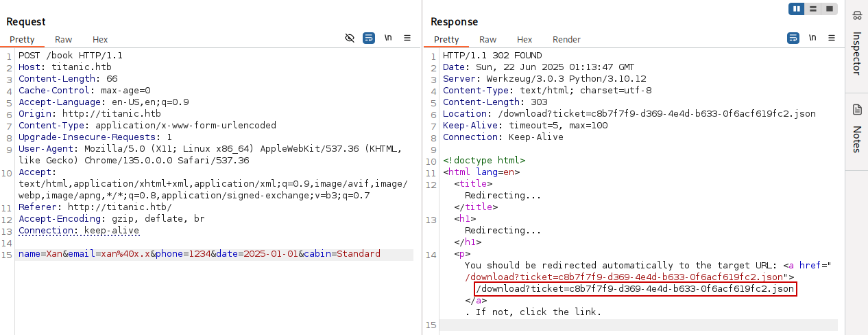Hide non-printable request visibility eye icon
868x335 pixels.
coord(350,38)
